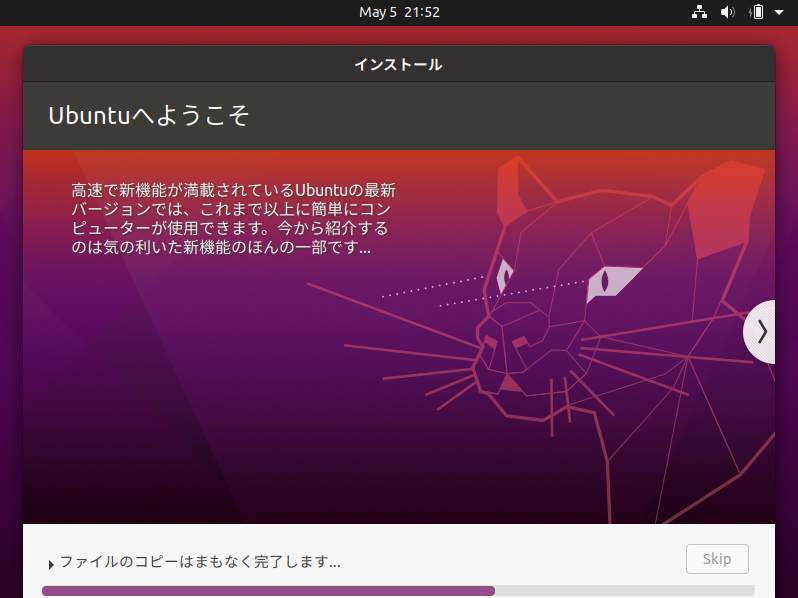Click the ファイルのコピーはまもなく完了します status text
Screen dimensions: 798x598
pos(200,562)
